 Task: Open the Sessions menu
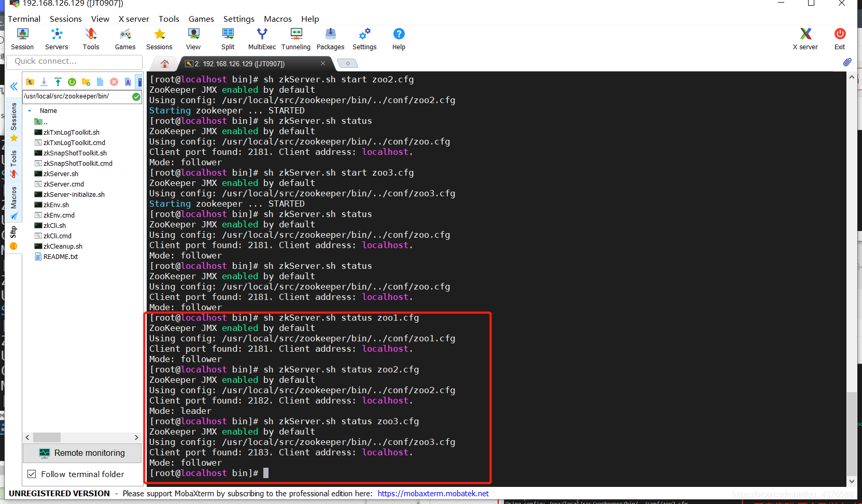pyautogui.click(x=65, y=19)
